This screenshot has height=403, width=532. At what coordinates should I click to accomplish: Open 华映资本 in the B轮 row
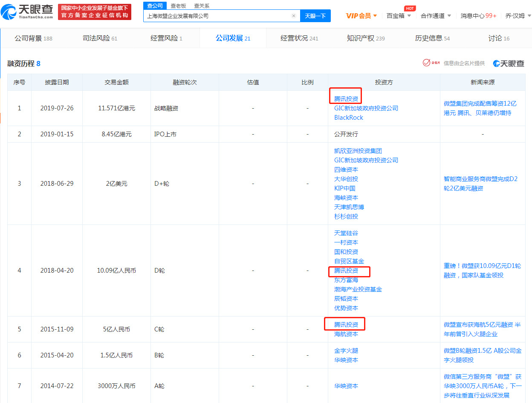[x=346, y=360]
